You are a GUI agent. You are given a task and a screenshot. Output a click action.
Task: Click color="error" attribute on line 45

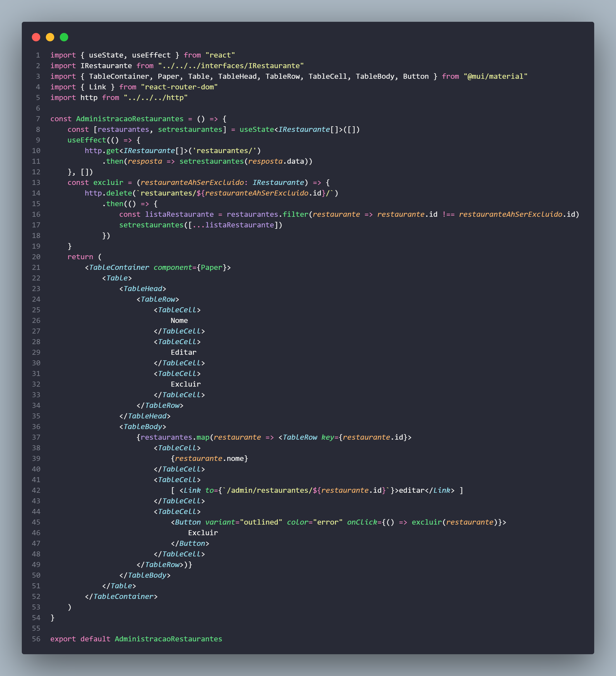tap(315, 522)
